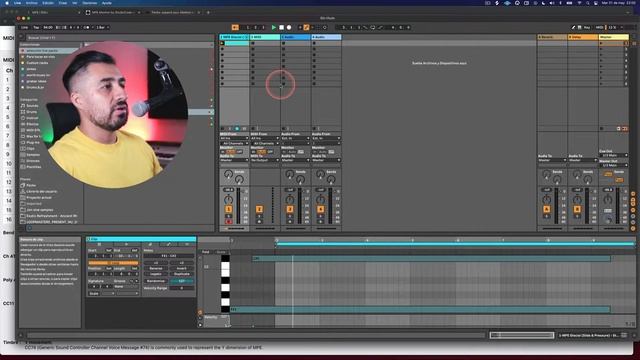Click the Session Record circle button
Screen dimensions: 640x360
pyautogui.click(x=325, y=27)
